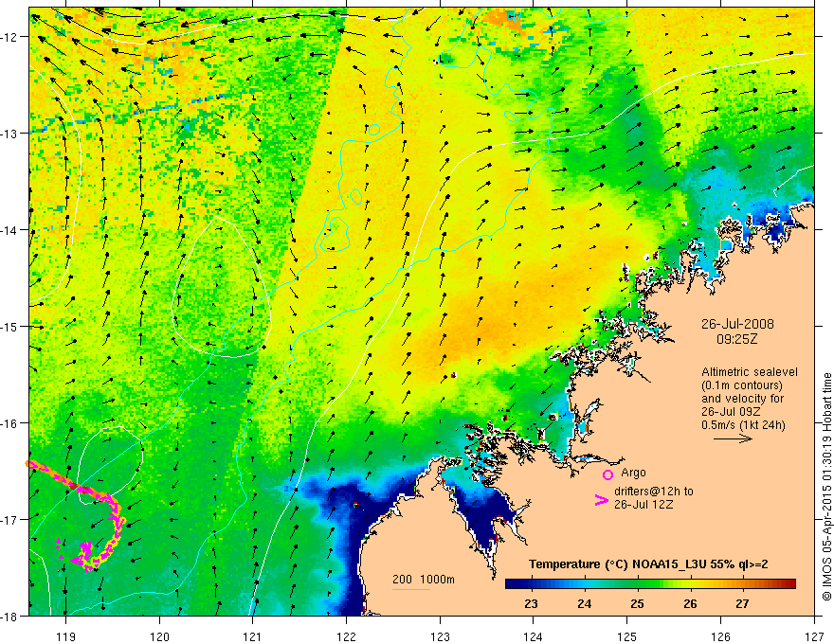Click the time text 09:25Z
Screen dimensions: 834x644
pyautogui.click(x=736, y=339)
